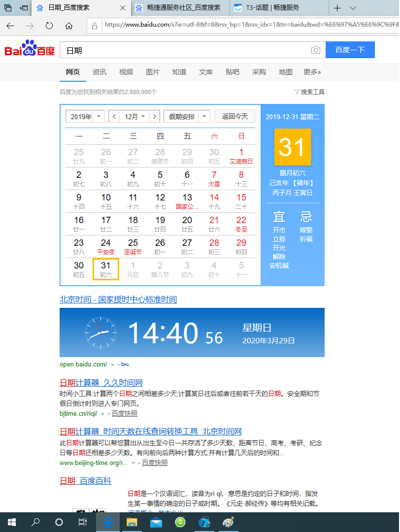Select December 24 平安夜 on calendar

click(106, 247)
